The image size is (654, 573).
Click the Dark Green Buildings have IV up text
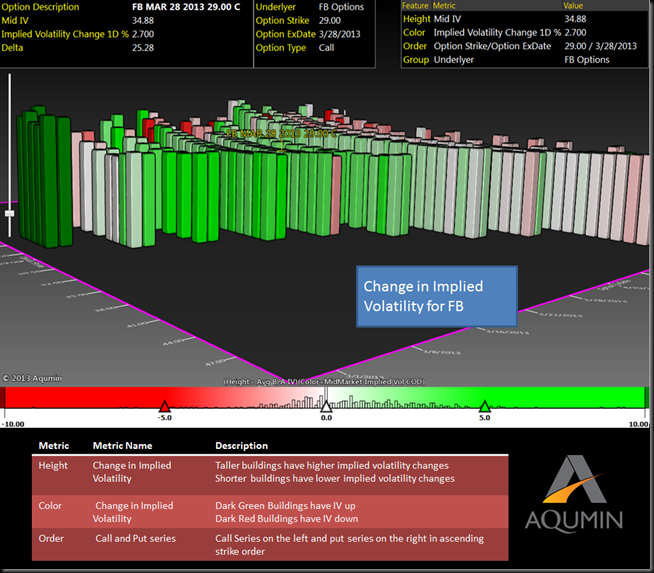pos(285,505)
